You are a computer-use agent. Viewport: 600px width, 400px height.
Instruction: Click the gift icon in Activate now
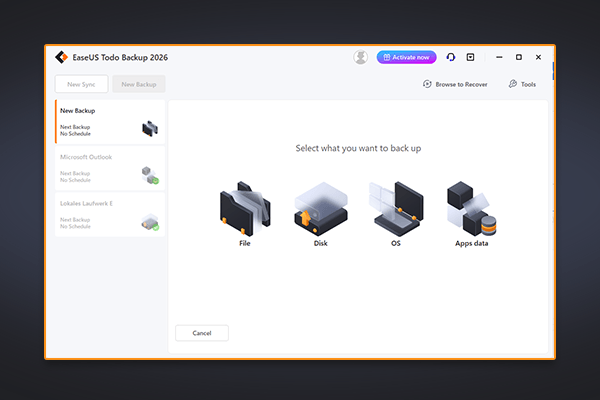(x=386, y=57)
